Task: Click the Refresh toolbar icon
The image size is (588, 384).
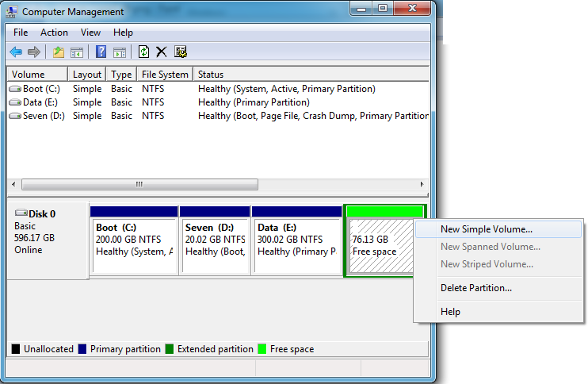Action: point(143,52)
